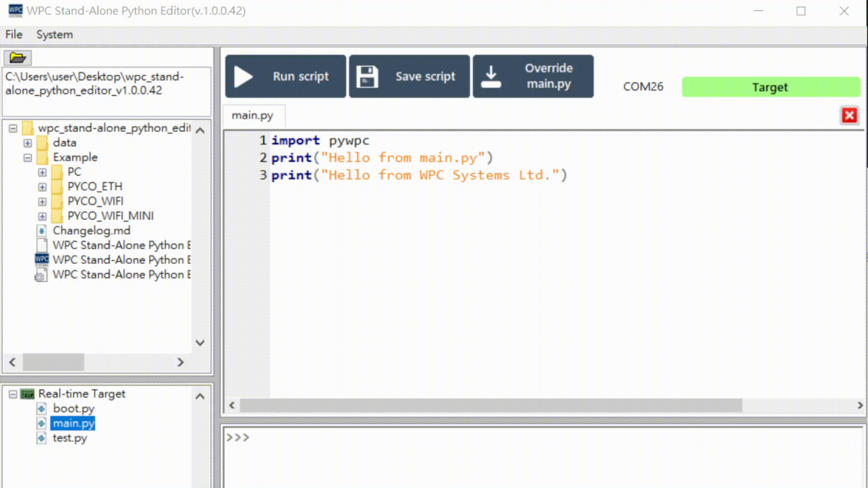Select main.py under Real-time Target

(x=73, y=423)
